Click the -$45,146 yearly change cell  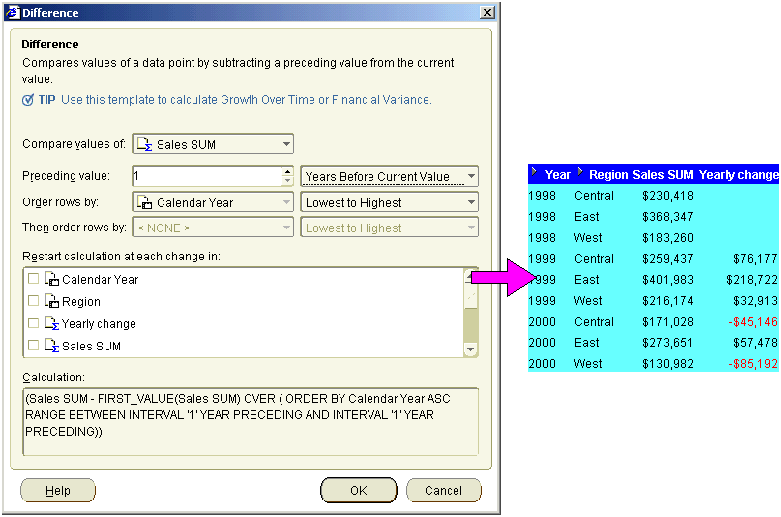(x=753, y=322)
